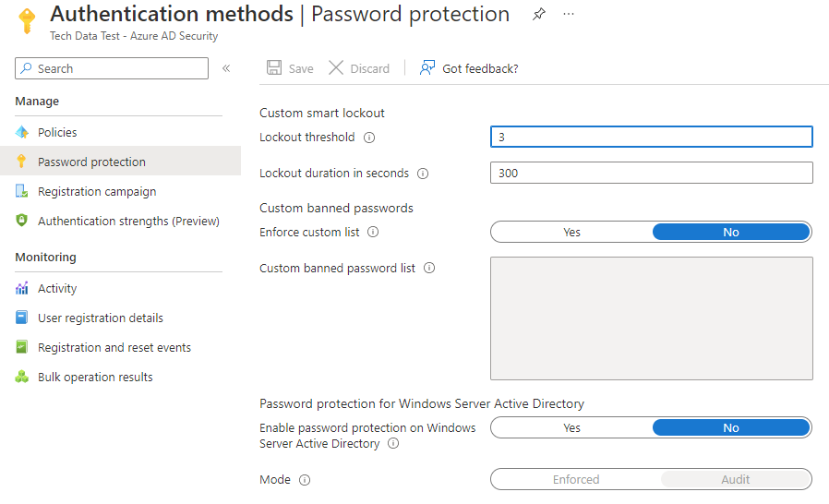This screenshot has height=504, width=829.
Task: Pin this blade using the pin icon
Action: click(539, 14)
